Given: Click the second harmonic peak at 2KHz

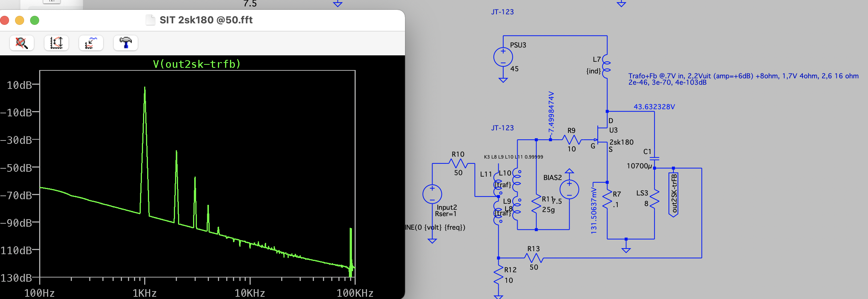Looking at the screenshot, I should [x=176, y=151].
